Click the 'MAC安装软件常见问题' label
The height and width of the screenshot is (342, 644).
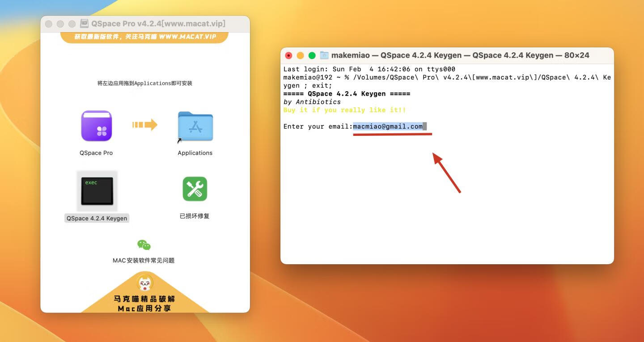pos(144,260)
